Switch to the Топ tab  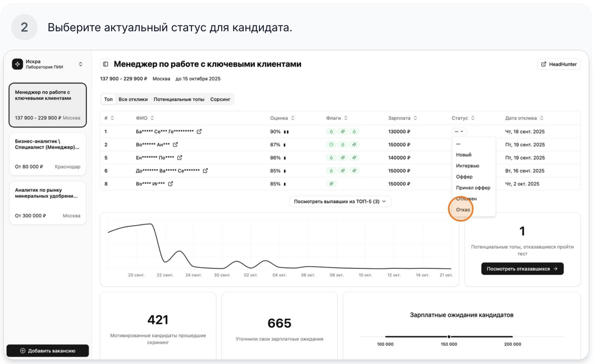point(108,99)
